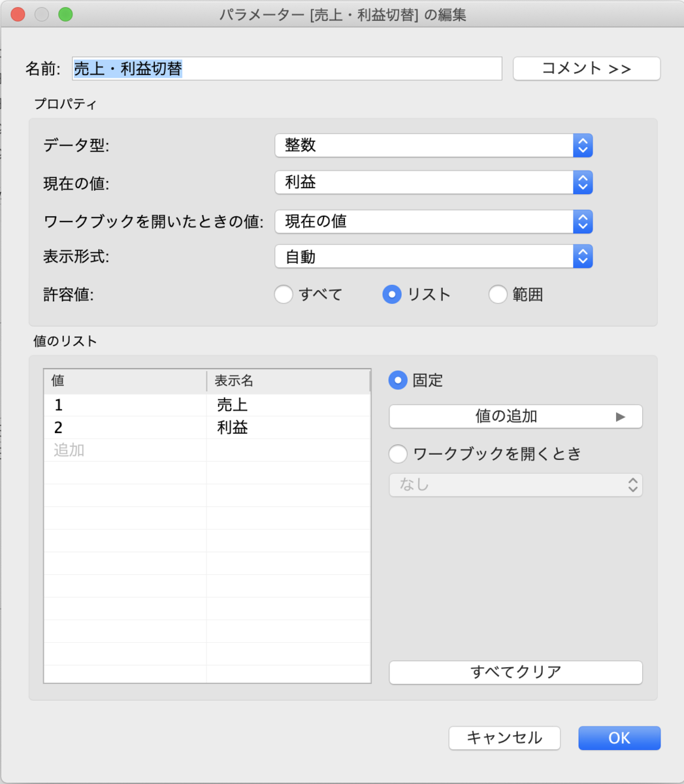Viewport: 684px width, 784px height.
Task: Click the 名前 input field
Action: pyautogui.click(x=287, y=69)
